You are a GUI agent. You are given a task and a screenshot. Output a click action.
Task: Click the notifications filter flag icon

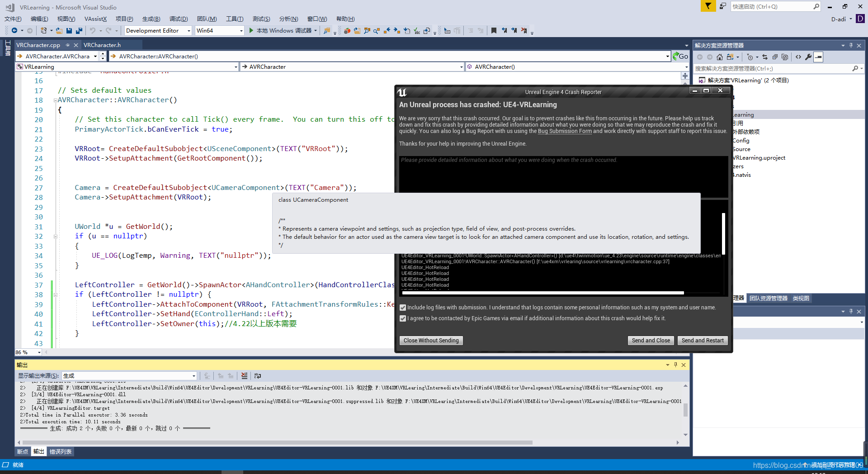pos(708,6)
